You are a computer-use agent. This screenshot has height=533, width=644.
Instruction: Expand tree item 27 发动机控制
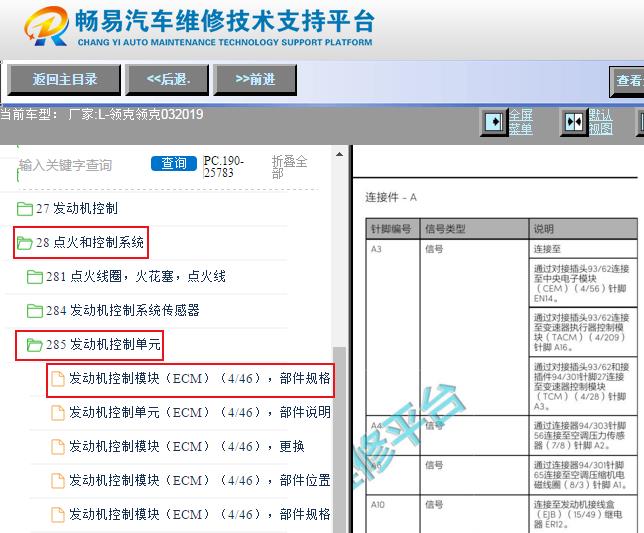[77, 209]
